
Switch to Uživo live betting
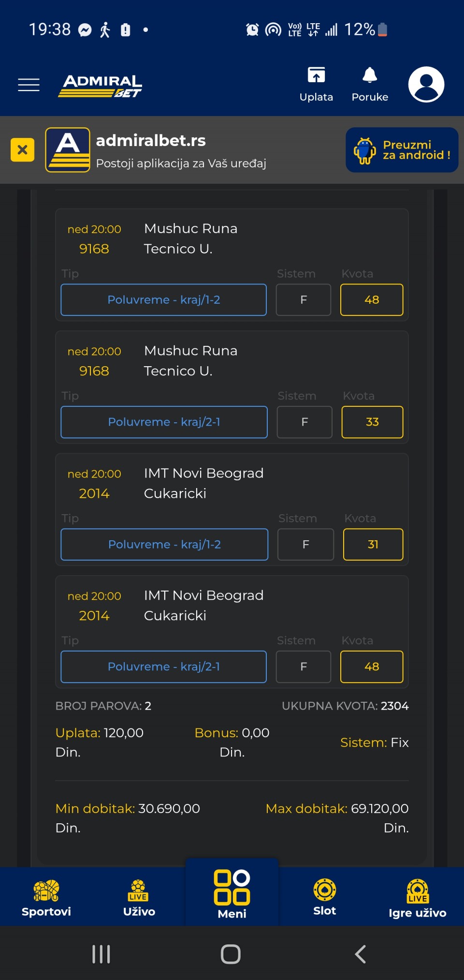[x=139, y=898]
